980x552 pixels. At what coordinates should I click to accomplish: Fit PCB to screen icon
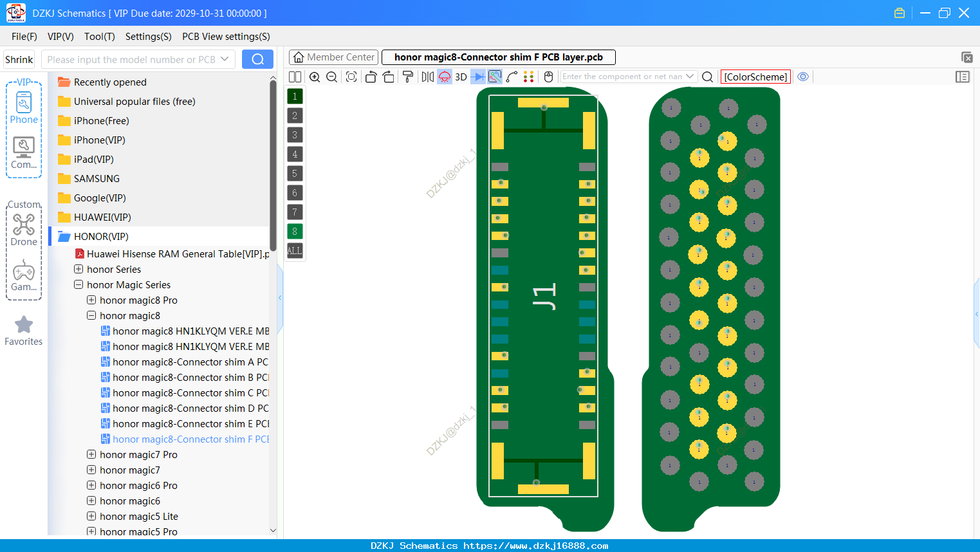[351, 77]
